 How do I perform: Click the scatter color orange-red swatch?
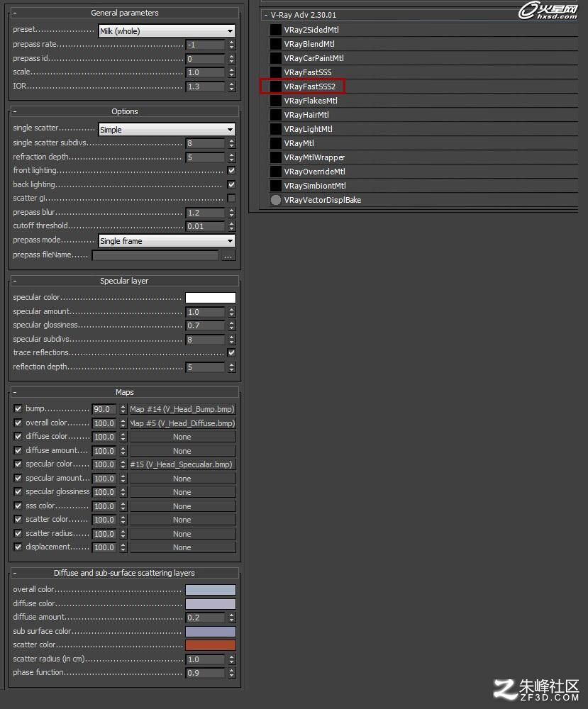(211, 644)
